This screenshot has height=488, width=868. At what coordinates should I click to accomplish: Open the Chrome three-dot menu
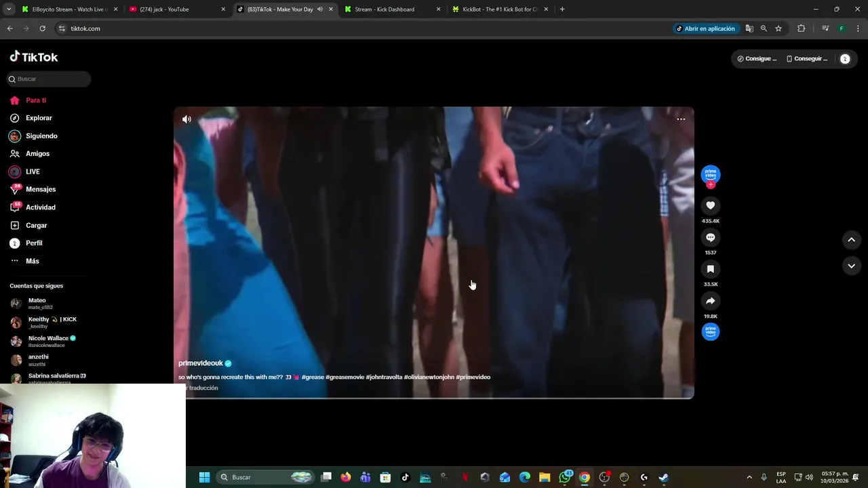tap(858, 28)
